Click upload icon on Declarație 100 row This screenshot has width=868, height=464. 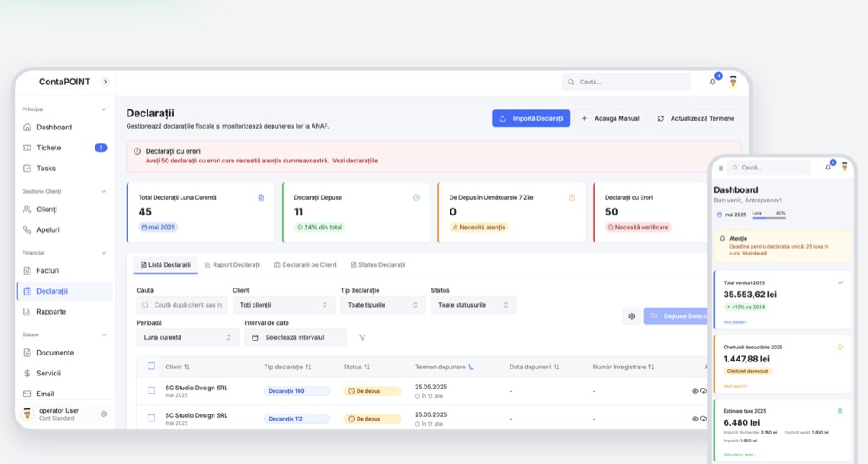(704, 391)
